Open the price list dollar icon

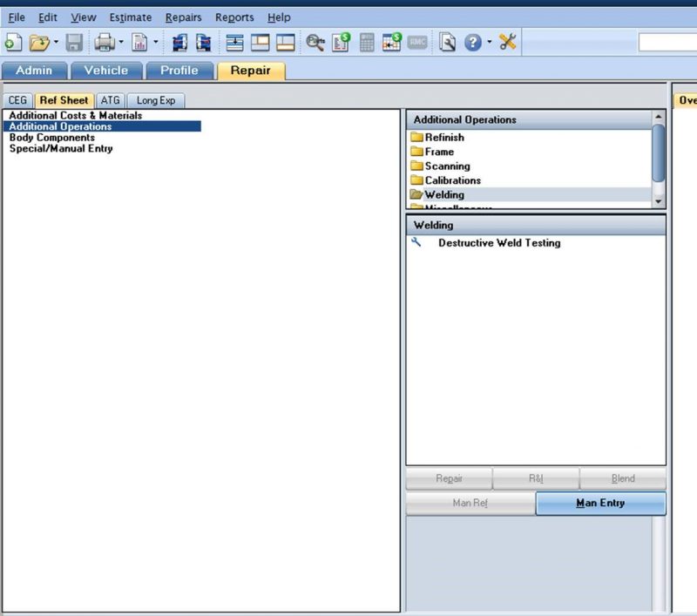coord(341,42)
